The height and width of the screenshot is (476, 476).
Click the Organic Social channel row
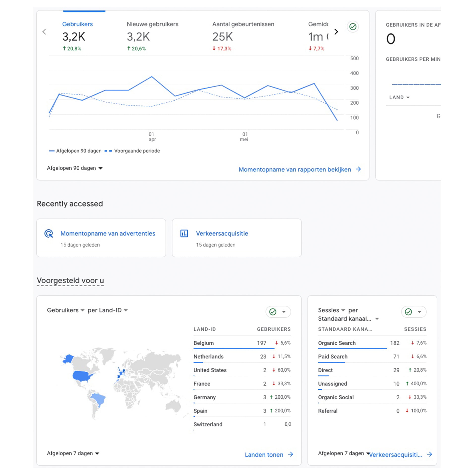coord(372,397)
